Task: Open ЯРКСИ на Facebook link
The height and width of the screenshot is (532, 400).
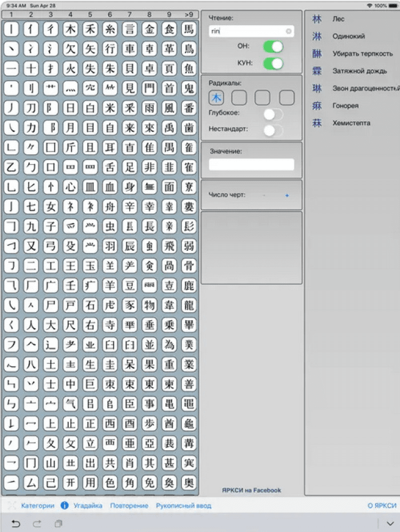Action: tap(252, 490)
